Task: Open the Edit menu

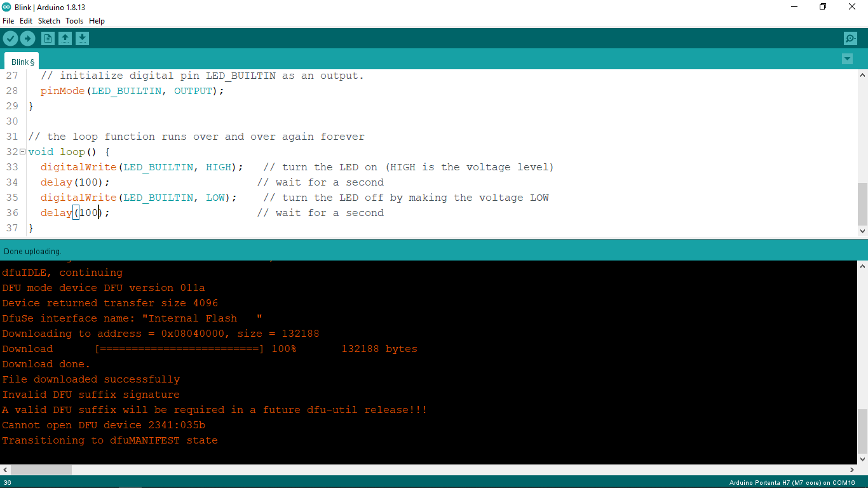Action: pos(26,21)
